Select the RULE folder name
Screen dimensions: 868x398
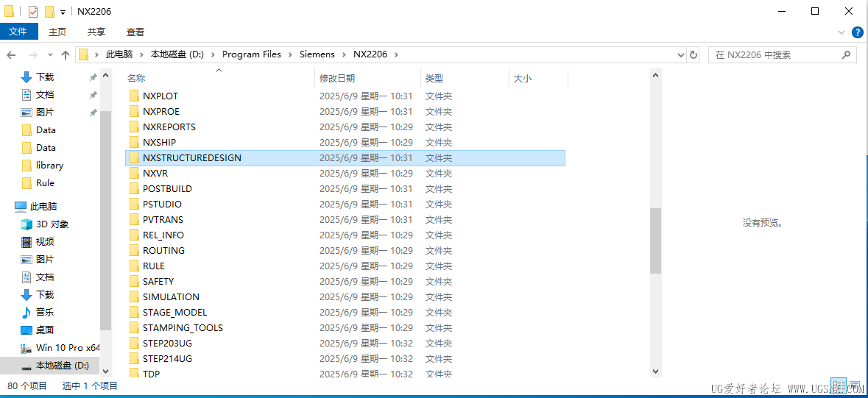point(154,266)
